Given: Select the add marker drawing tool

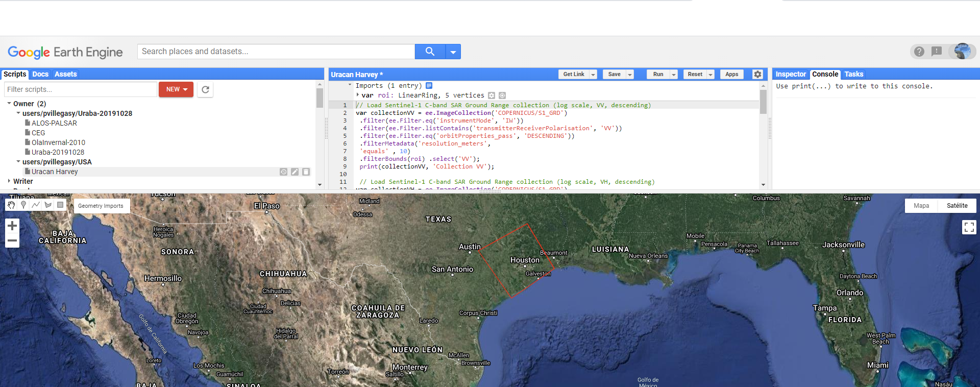Looking at the screenshot, I should 23,205.
